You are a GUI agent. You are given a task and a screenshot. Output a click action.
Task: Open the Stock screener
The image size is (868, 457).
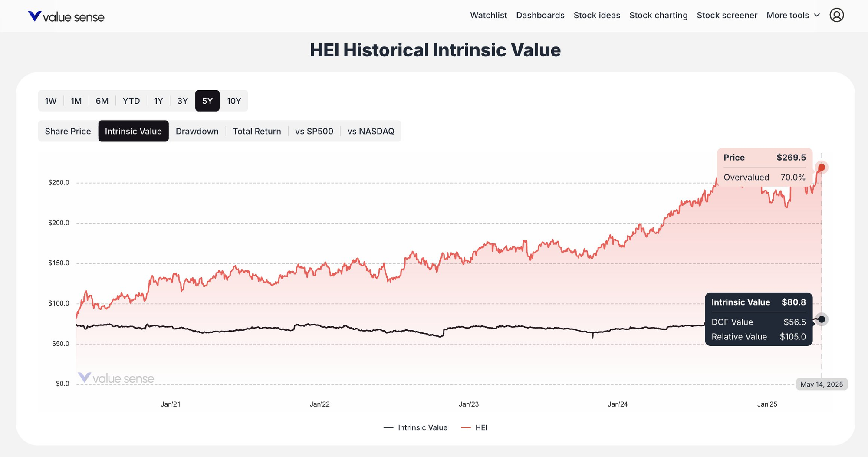click(x=727, y=15)
